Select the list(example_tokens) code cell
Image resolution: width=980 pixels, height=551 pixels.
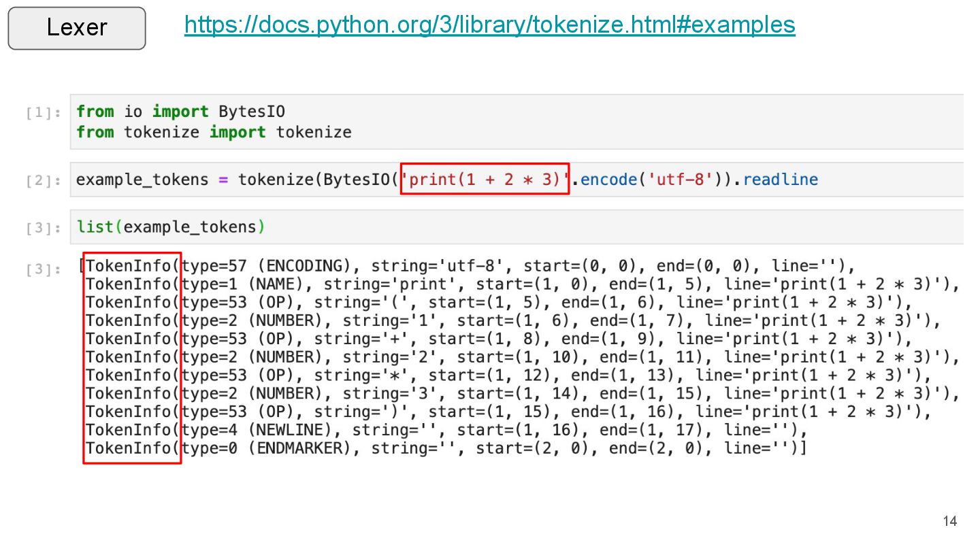pos(517,227)
